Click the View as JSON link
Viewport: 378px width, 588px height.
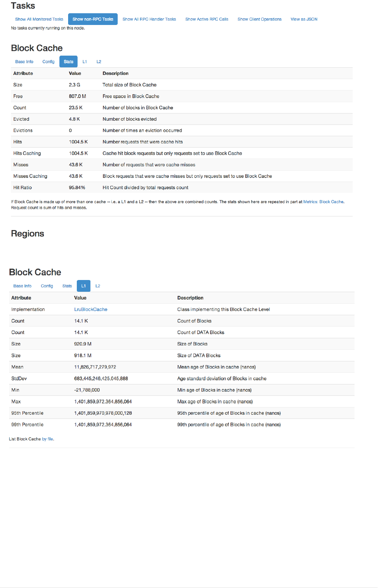(304, 19)
